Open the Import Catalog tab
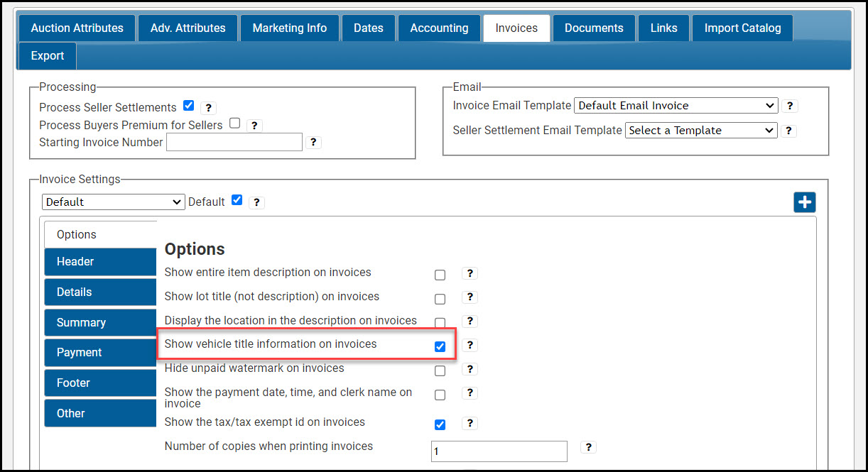868x472 pixels. (x=742, y=28)
